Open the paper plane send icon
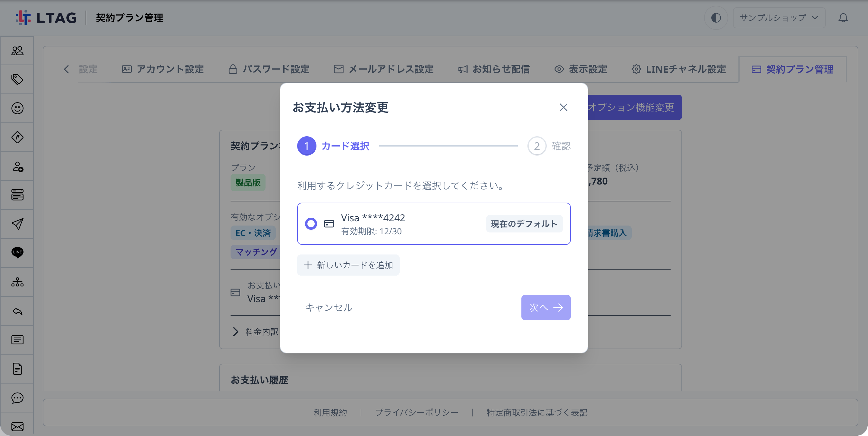Screen dimensions: 868x436 point(17,224)
